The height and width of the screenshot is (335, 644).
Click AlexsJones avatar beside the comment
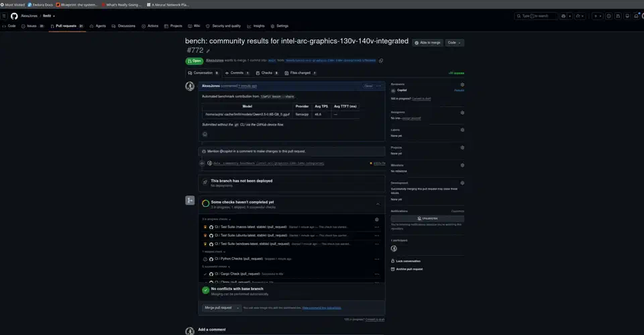tap(190, 86)
